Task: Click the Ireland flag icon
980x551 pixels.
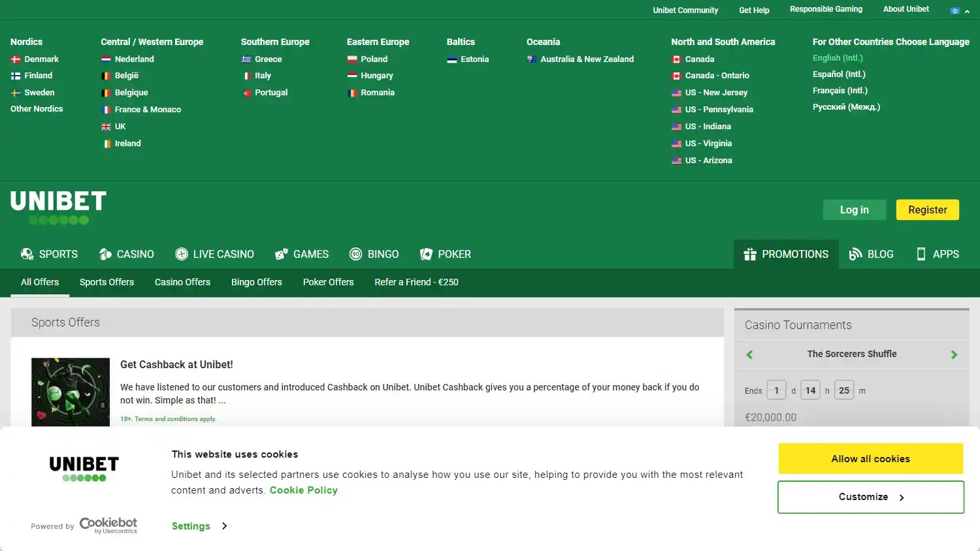Action: [106, 144]
